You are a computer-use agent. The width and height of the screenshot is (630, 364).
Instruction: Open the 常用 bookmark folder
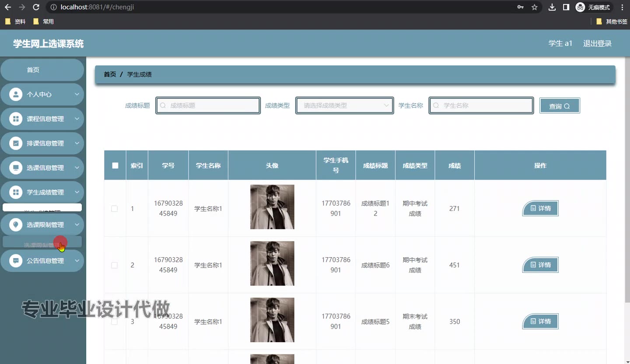tap(43, 21)
